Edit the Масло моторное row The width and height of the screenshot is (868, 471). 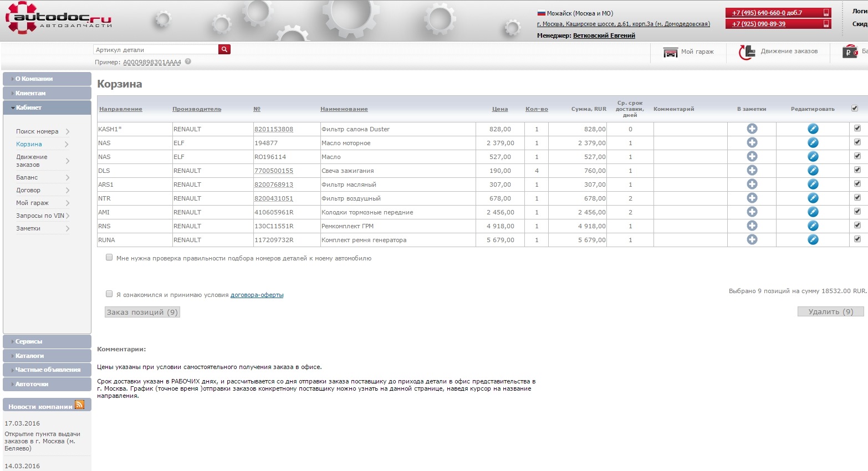point(813,142)
